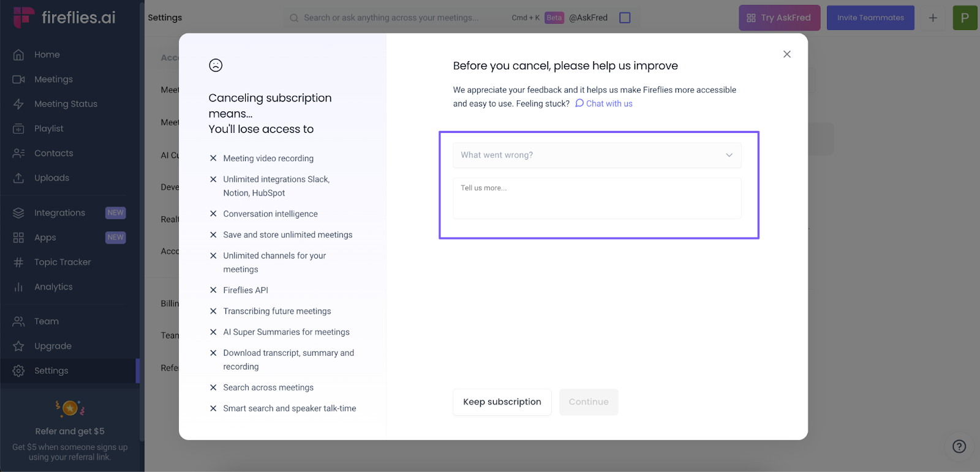This screenshot has height=472, width=980.
Task: Click Refer and get $5 link
Action: pyautogui.click(x=70, y=431)
